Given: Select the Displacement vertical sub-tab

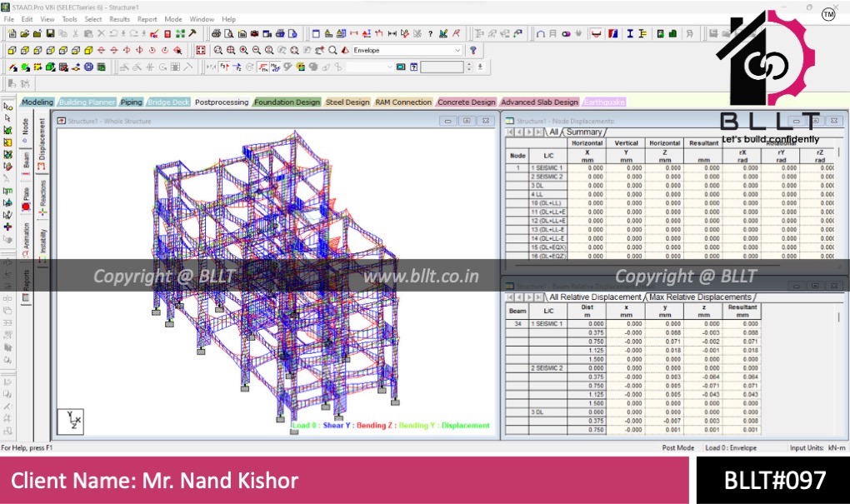Looking at the screenshot, I should pos(42,143).
